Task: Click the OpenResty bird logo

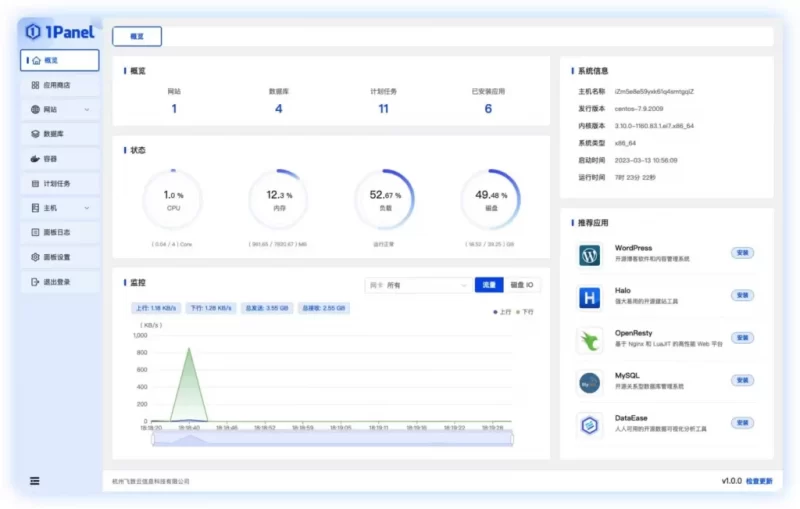Action: point(589,340)
